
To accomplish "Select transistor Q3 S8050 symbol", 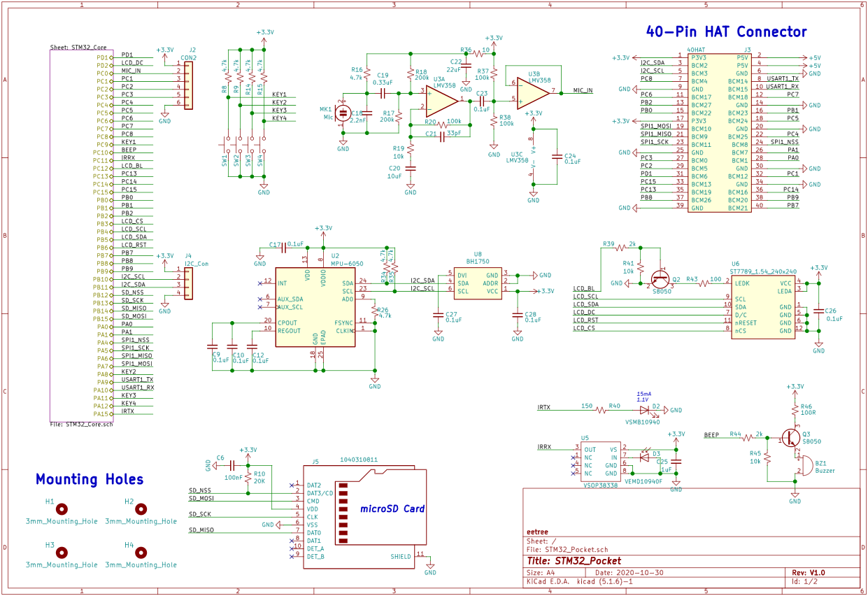I will [791, 438].
